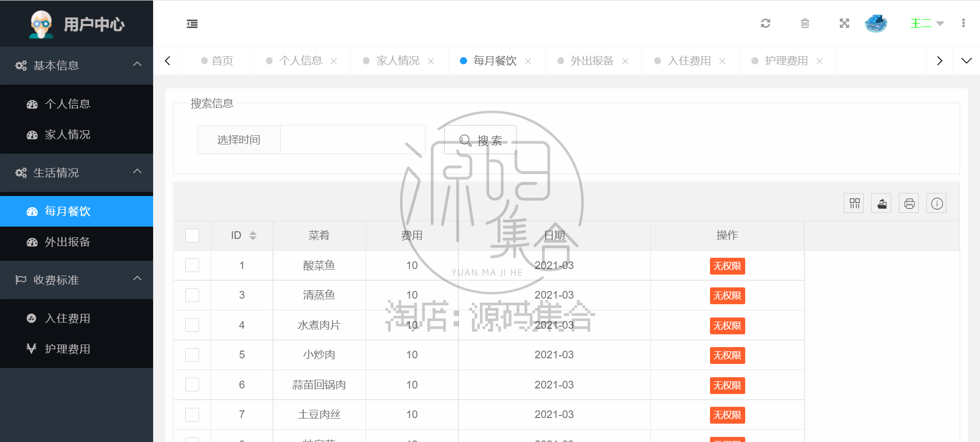Open 护理费用 in the sidebar
Screen dimensions: 980x442
pos(77,349)
